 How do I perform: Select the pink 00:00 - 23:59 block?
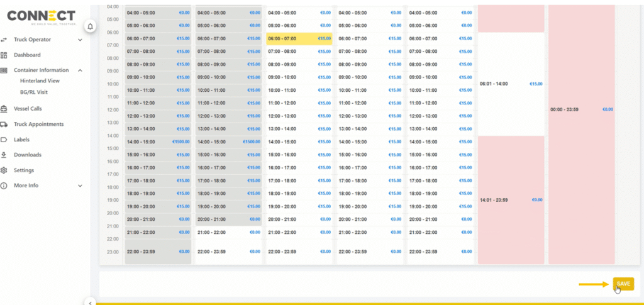coord(581,109)
